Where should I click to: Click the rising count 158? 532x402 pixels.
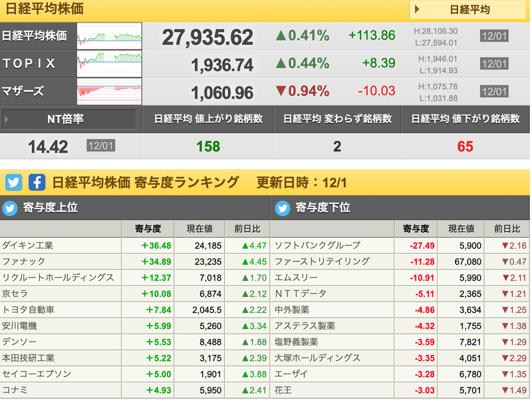click(x=208, y=146)
